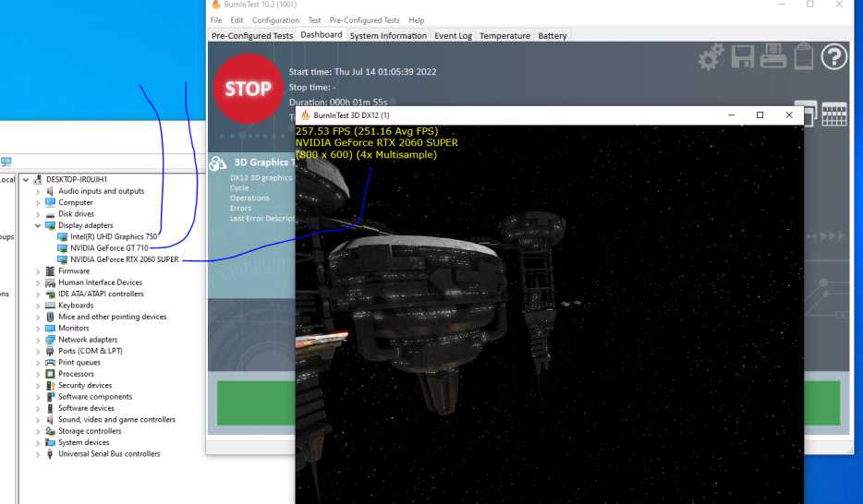Click the BurnInTest 3D DX12 flame icon

coord(306,114)
